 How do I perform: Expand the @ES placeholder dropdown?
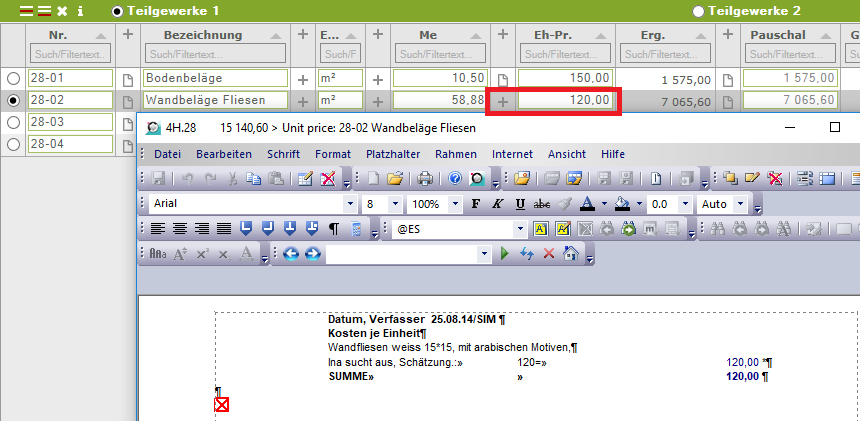tap(519, 229)
